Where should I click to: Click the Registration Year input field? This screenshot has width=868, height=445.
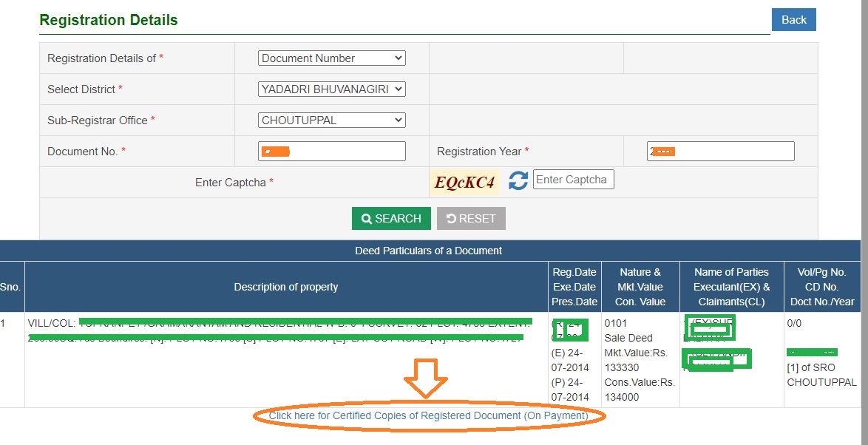[721, 151]
